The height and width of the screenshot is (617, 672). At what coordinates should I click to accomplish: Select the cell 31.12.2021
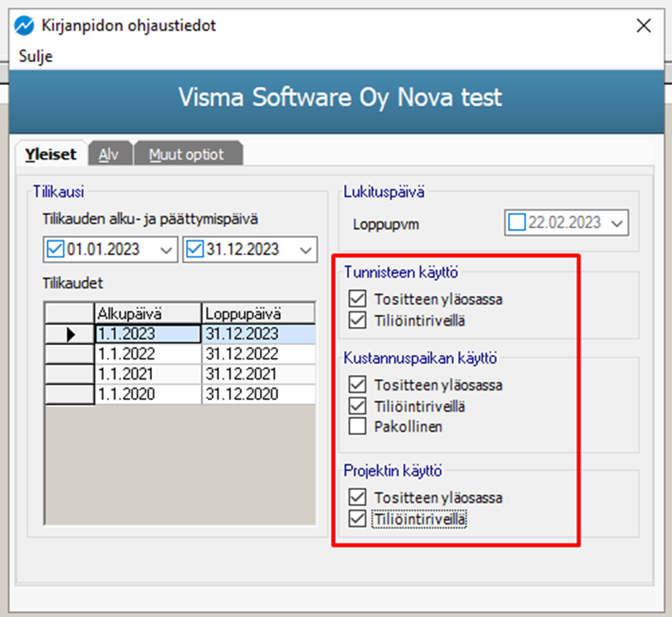click(258, 374)
